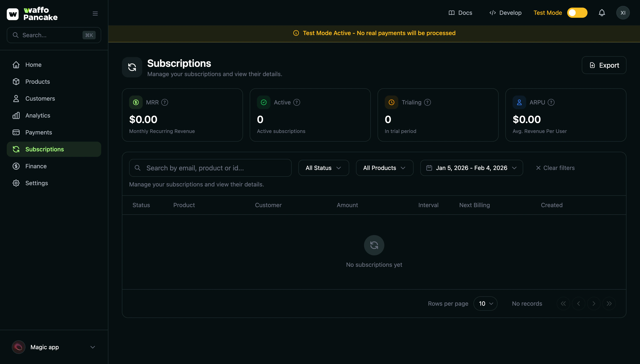
Task: Open the Payments section
Action: [39, 132]
